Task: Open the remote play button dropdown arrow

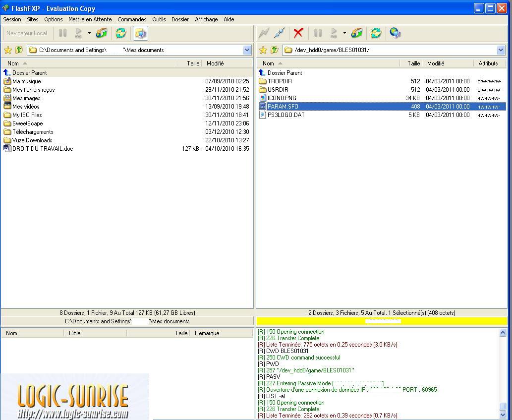Action: 344,33
